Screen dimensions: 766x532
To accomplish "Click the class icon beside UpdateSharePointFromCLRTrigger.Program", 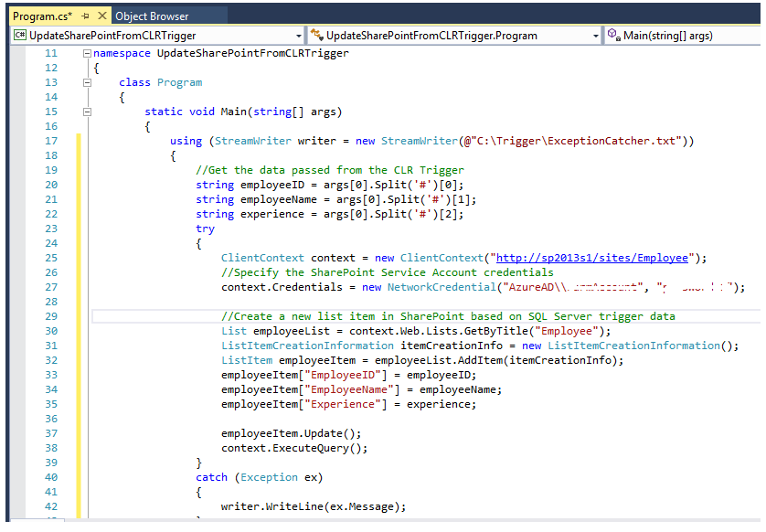I will pyautogui.click(x=317, y=35).
